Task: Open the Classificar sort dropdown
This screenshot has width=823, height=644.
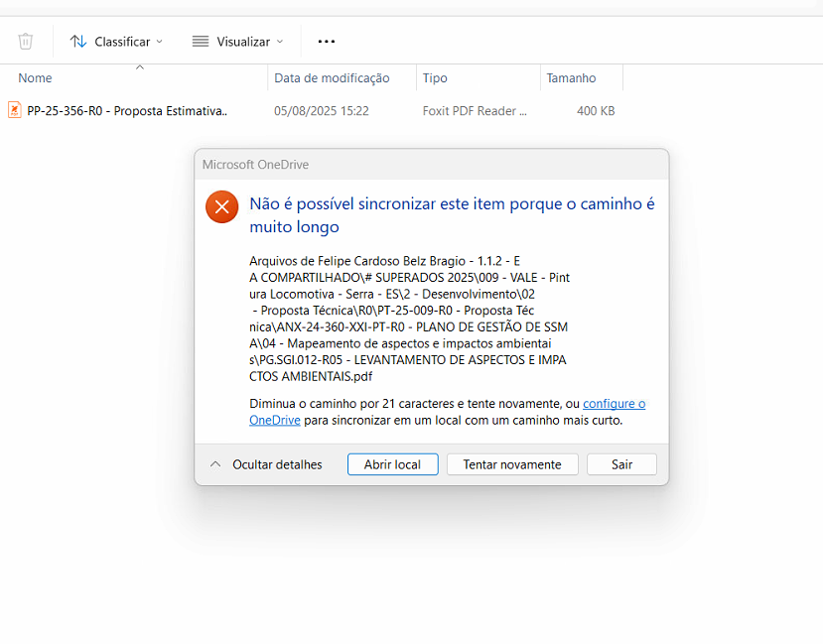Action: [x=116, y=42]
